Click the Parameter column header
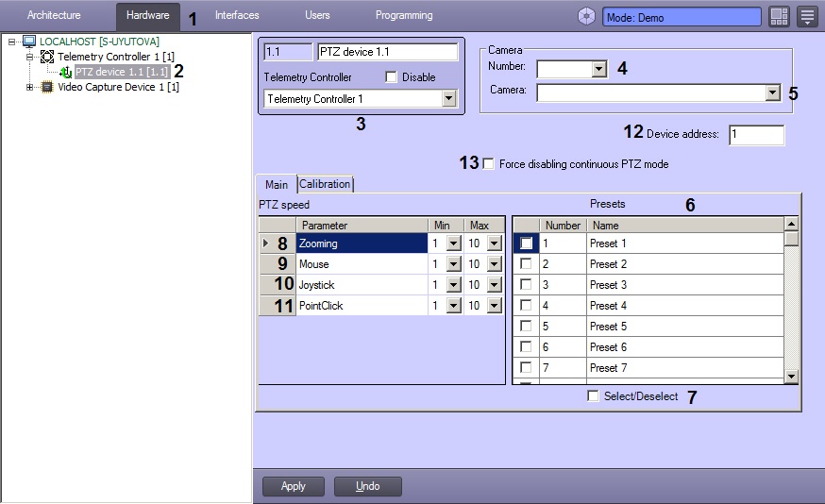825x504 pixels. [362, 226]
